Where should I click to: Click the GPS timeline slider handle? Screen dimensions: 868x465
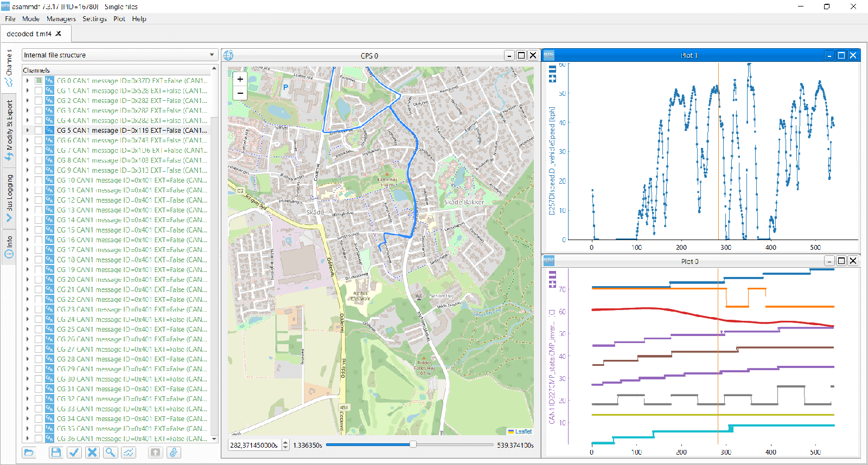click(x=413, y=444)
